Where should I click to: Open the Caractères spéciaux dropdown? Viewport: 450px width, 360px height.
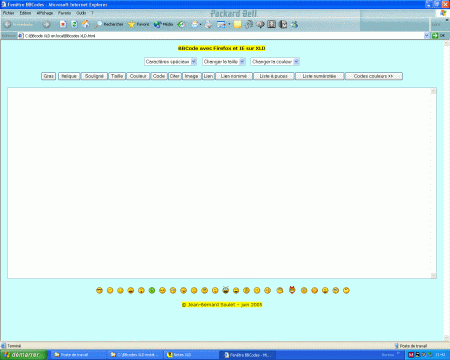170,62
